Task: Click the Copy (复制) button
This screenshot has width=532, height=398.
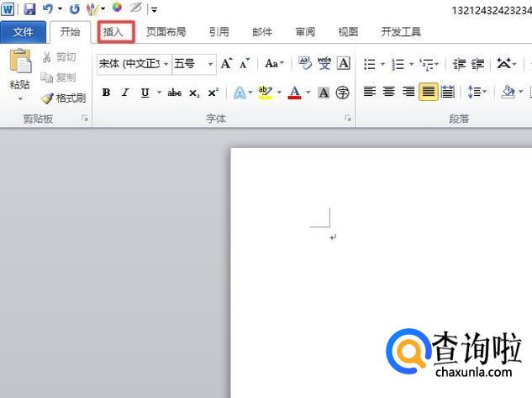Action: click(58, 77)
